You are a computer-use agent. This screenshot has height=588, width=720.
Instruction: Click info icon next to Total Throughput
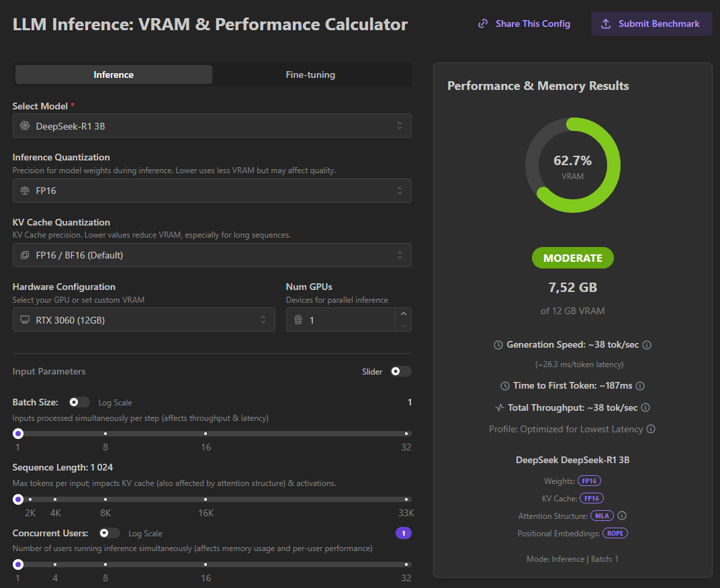tap(645, 407)
